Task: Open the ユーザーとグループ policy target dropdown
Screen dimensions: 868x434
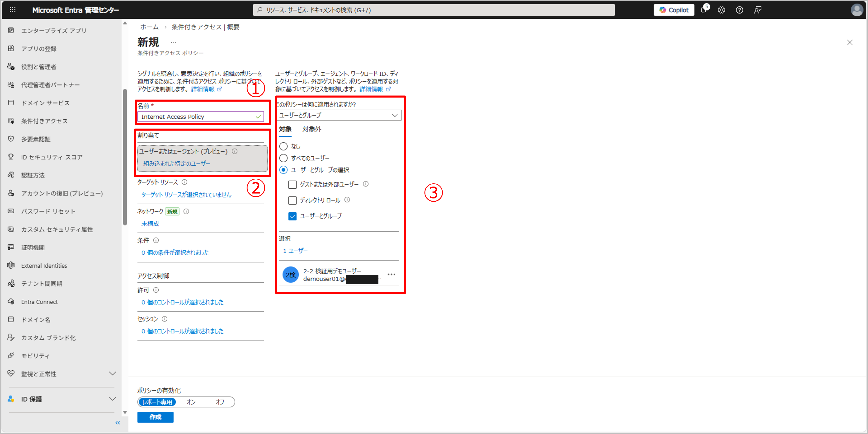Action: [x=339, y=115]
